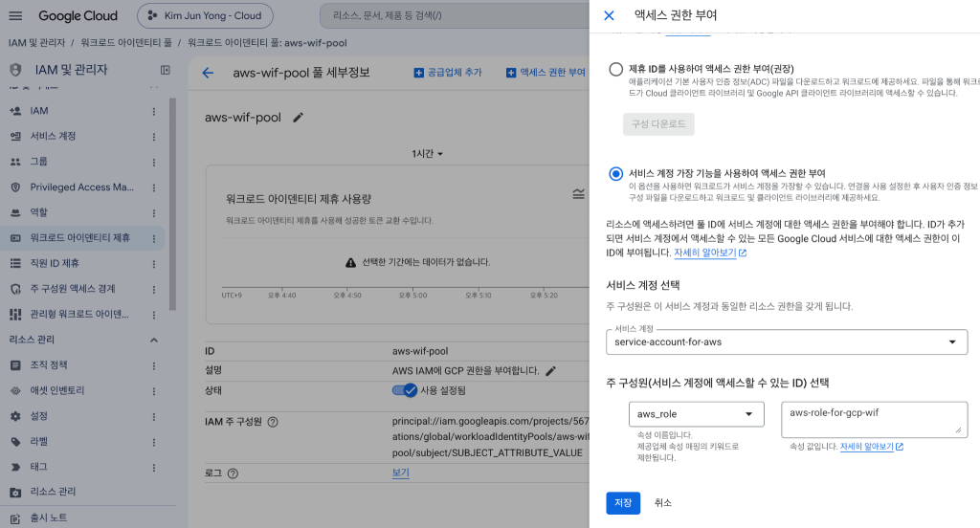Open more options for Privileged Access Manager
This screenshot has height=528, width=980.
click(x=154, y=187)
